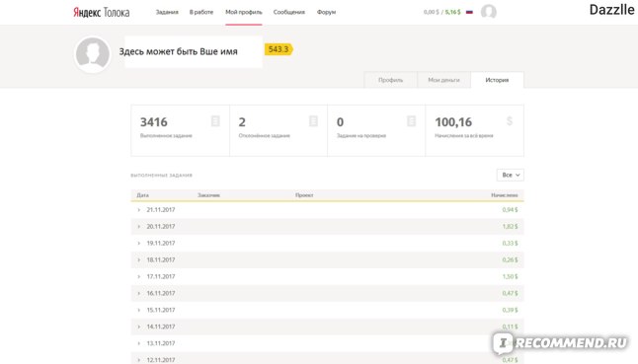
Task: Click the 0,94 $ amount for 21.11.2017
Action: [510, 210]
